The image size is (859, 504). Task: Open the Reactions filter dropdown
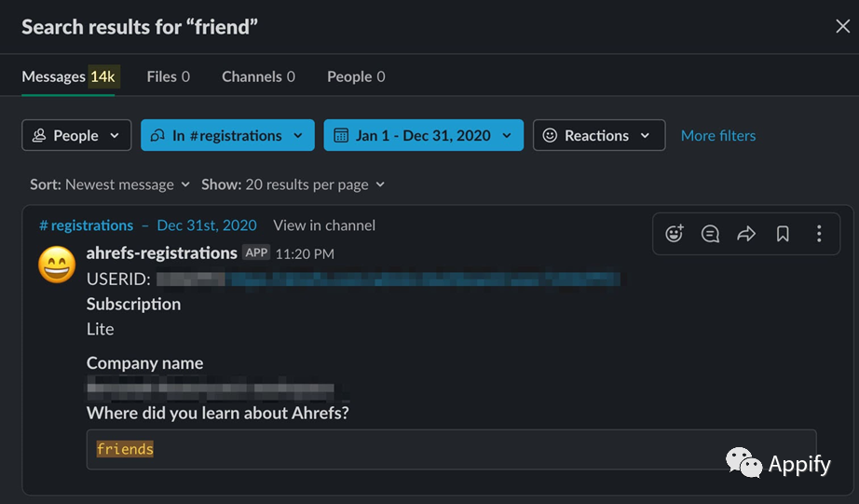pos(599,135)
